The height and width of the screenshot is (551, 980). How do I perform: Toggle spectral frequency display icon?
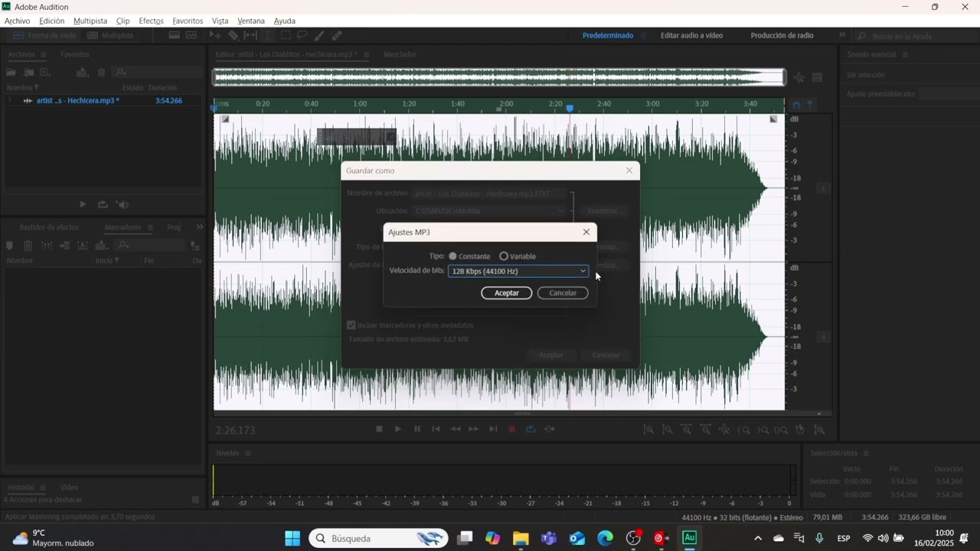pos(175,35)
